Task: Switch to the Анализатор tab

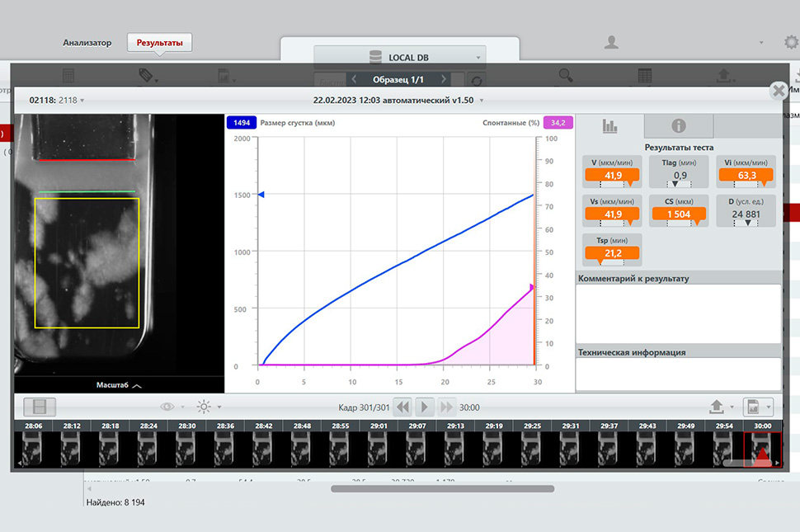Action: pyautogui.click(x=87, y=43)
